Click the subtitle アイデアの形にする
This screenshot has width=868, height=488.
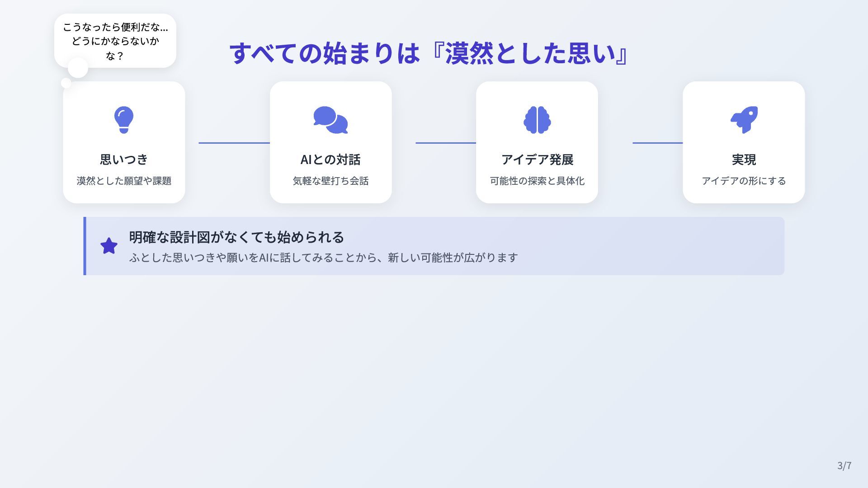pos(744,181)
